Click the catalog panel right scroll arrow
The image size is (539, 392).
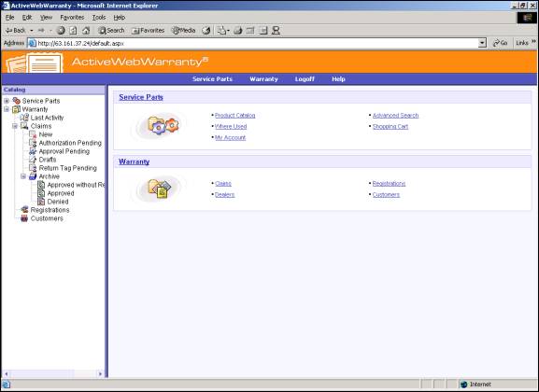[x=100, y=373]
